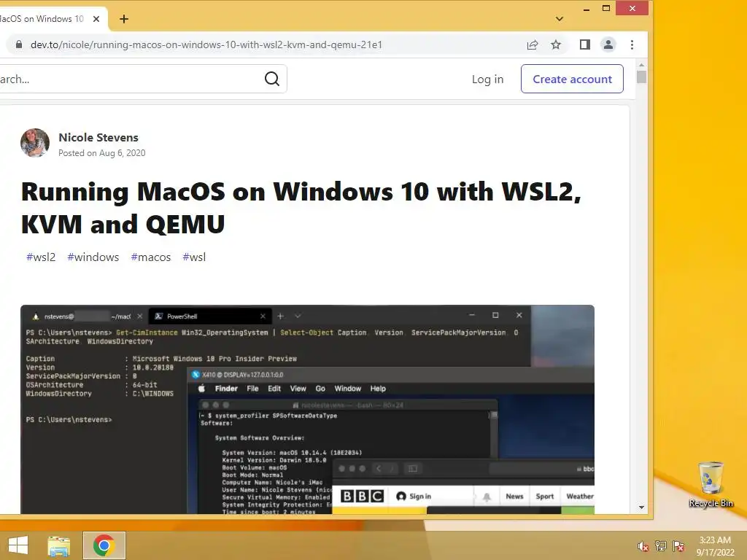Open the #macos tag
Image resolution: width=747 pixels, height=560 pixels.
click(x=151, y=257)
